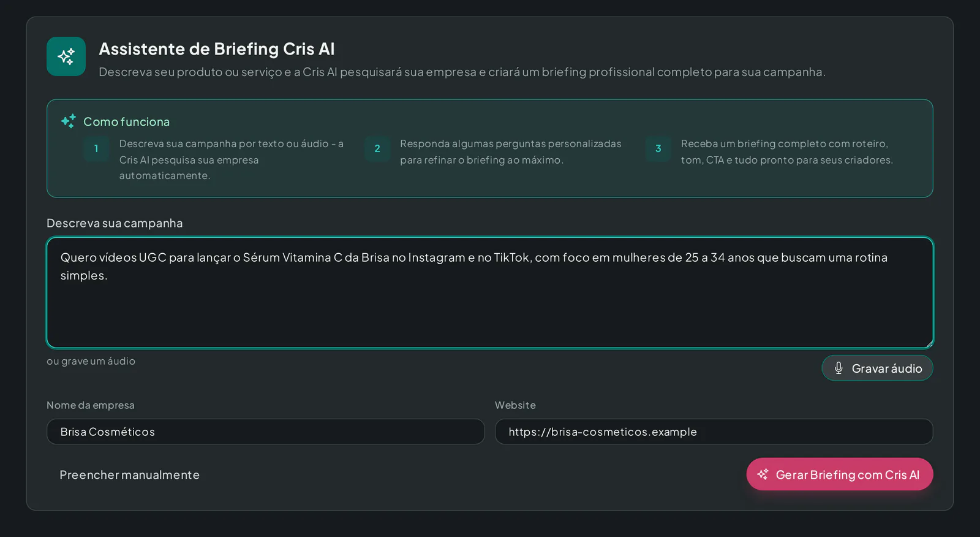Click step text Responda algumas perguntas personalizadas
The height and width of the screenshot is (537, 980).
point(511,151)
